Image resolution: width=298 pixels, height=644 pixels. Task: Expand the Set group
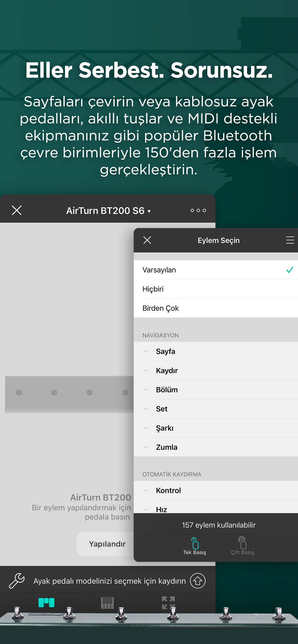pos(216,409)
